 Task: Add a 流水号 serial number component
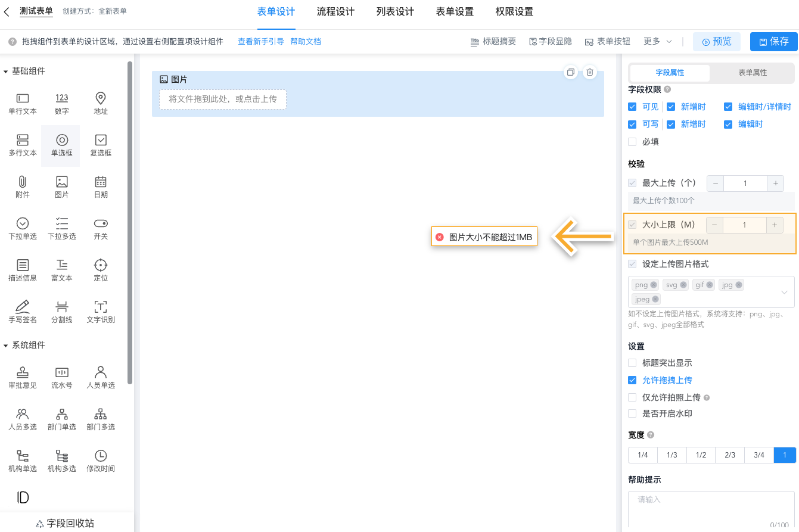click(x=61, y=378)
